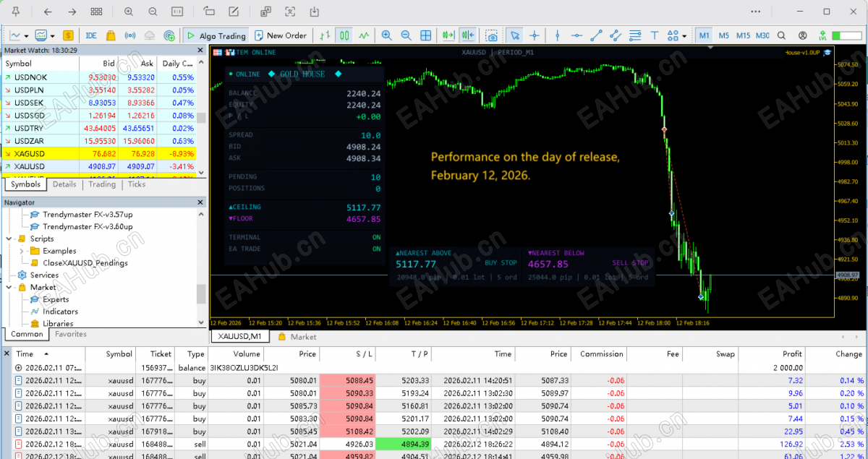Screen dimensions: 868x459
Task: Select the Fibonacci retracement tool
Action: (x=635, y=35)
